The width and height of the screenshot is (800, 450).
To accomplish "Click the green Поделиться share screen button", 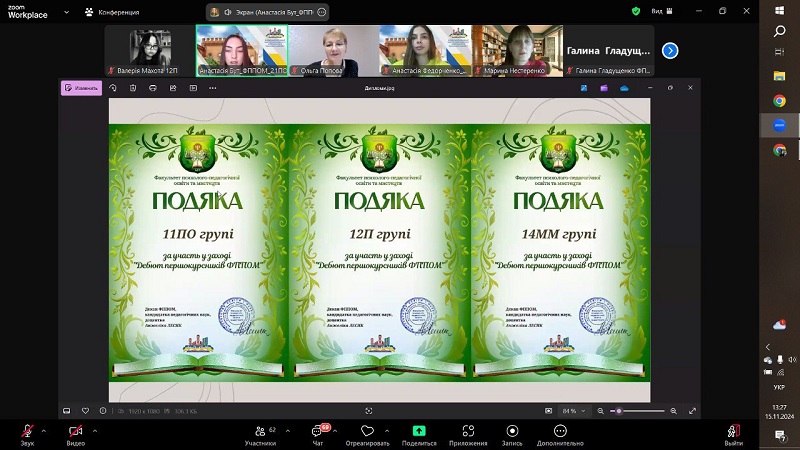I will click(x=419, y=435).
